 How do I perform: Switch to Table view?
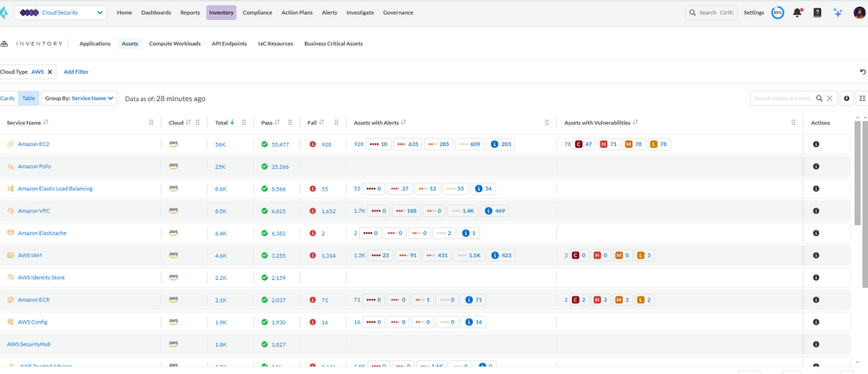point(29,99)
